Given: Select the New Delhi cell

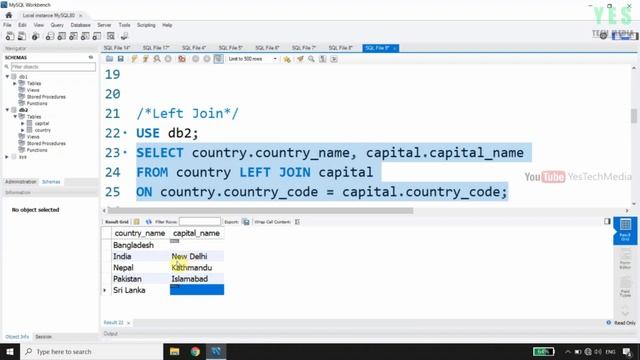Looking at the screenshot, I should point(197,256).
